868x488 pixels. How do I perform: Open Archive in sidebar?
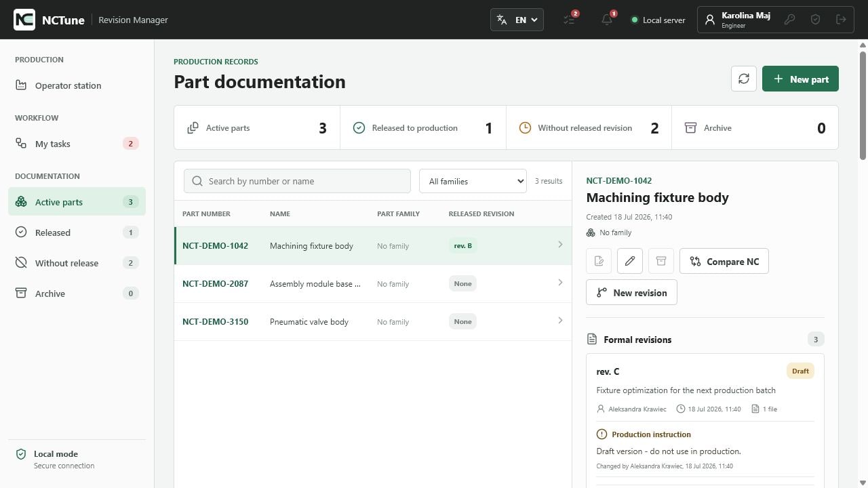(x=77, y=293)
